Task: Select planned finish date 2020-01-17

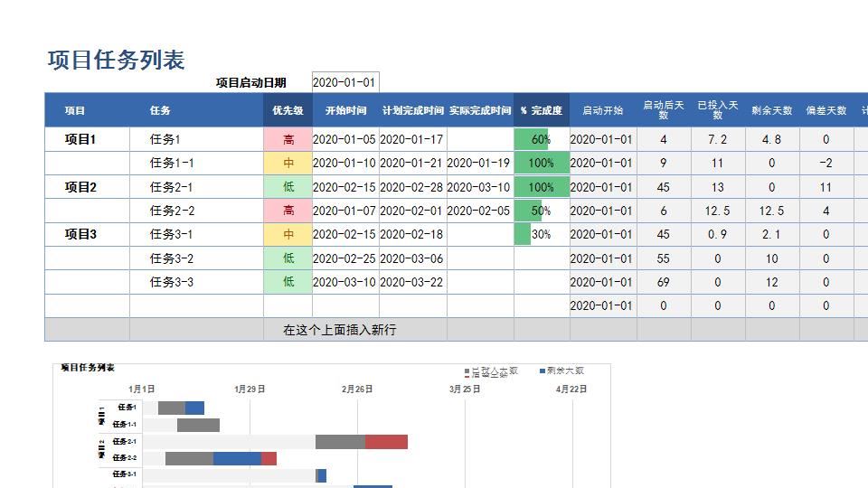Action: tap(413, 139)
